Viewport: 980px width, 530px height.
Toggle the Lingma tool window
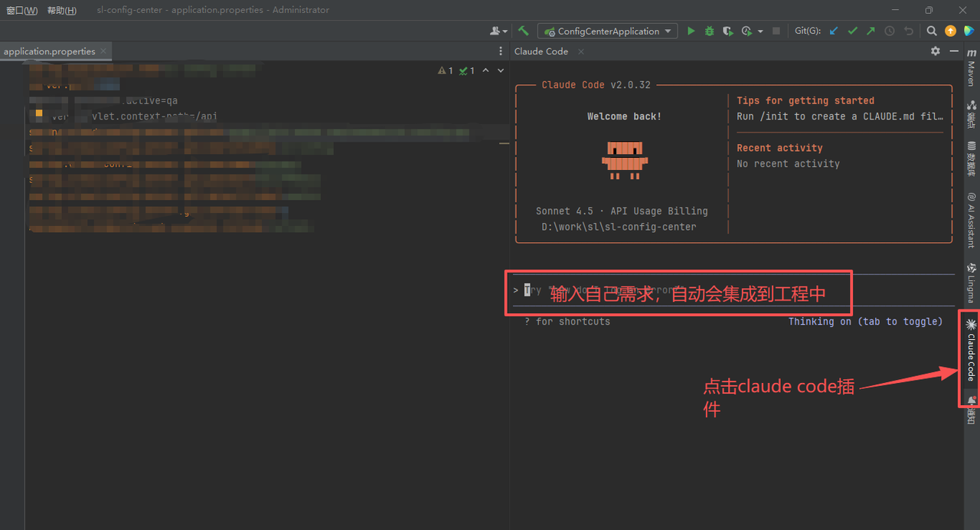(x=971, y=283)
